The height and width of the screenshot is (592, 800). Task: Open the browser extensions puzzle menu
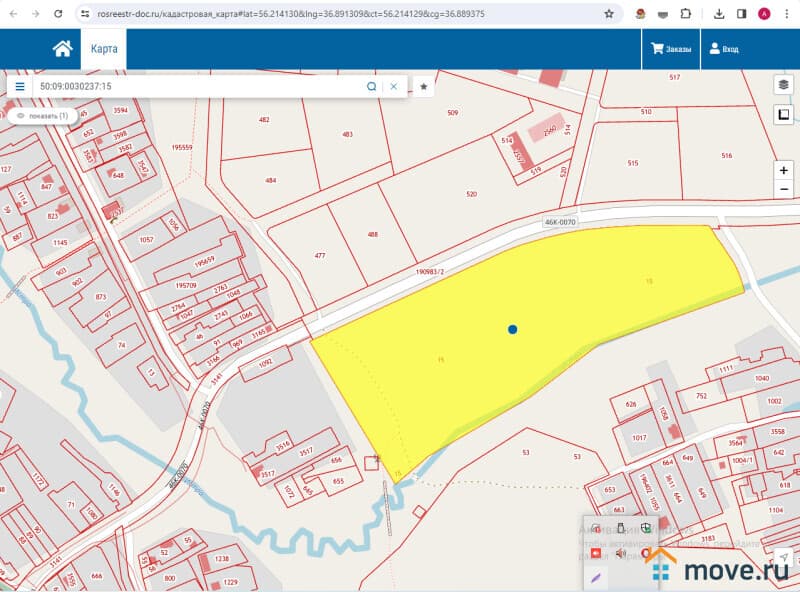pos(685,14)
